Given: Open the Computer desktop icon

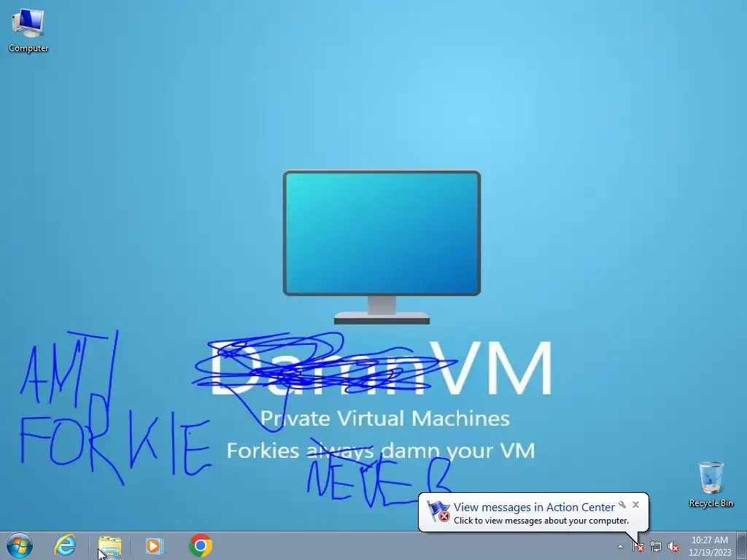Looking at the screenshot, I should [x=28, y=30].
